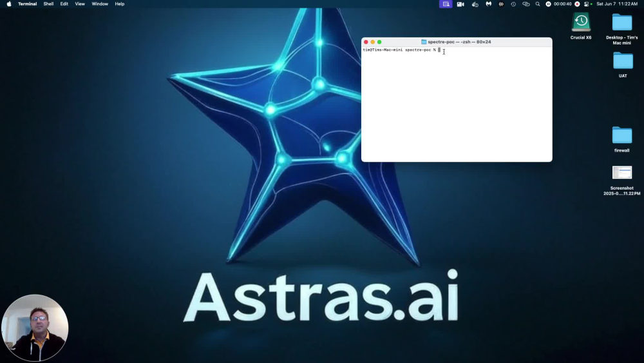Open the Time Machine menu bar icon
644x363 pixels.
coord(513,4)
